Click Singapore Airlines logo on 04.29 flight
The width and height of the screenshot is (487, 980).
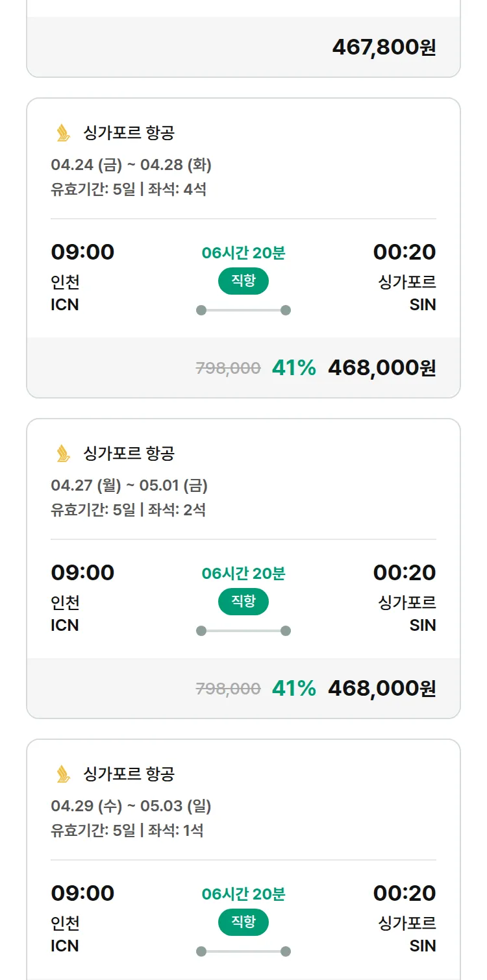pos(63,774)
